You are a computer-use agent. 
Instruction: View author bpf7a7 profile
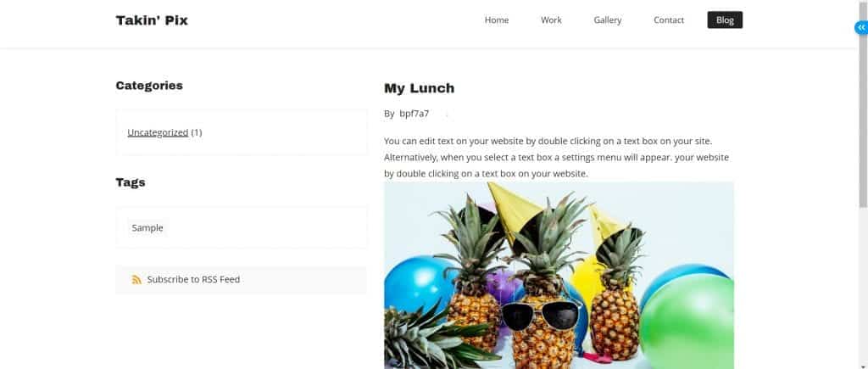point(414,114)
